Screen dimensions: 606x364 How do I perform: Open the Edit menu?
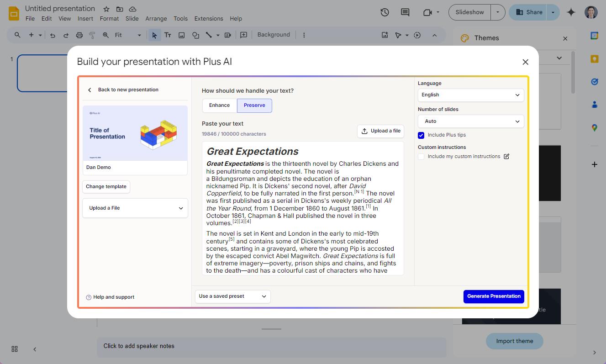tap(47, 19)
